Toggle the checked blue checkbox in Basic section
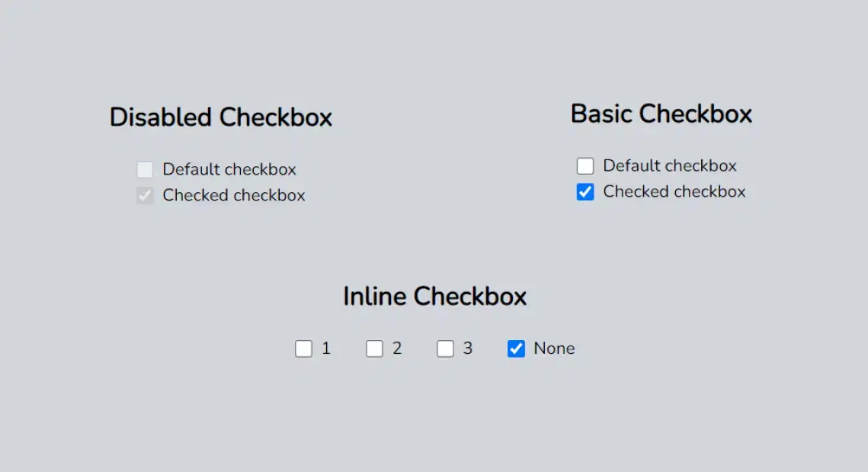 coord(585,192)
